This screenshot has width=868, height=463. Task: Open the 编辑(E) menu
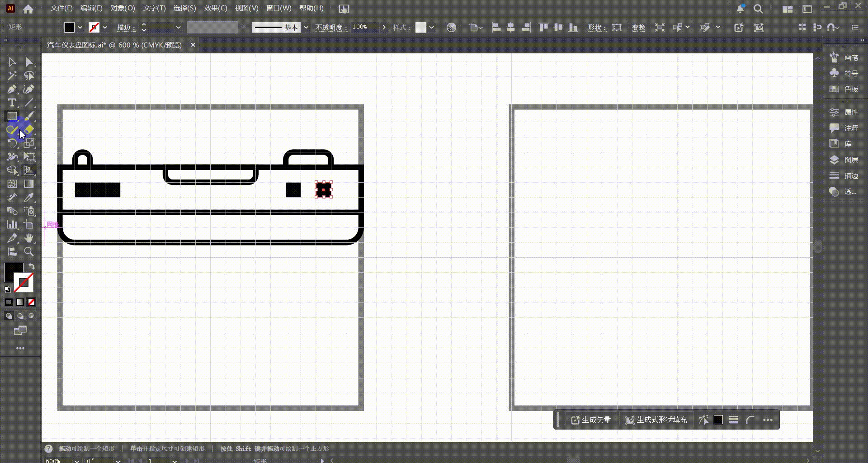[x=91, y=8]
